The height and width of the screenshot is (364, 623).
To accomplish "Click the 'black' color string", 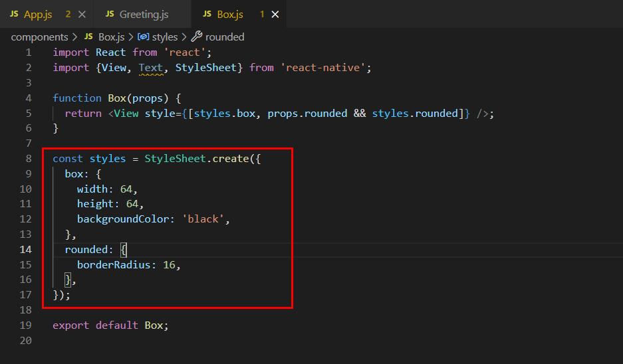I will (x=203, y=219).
